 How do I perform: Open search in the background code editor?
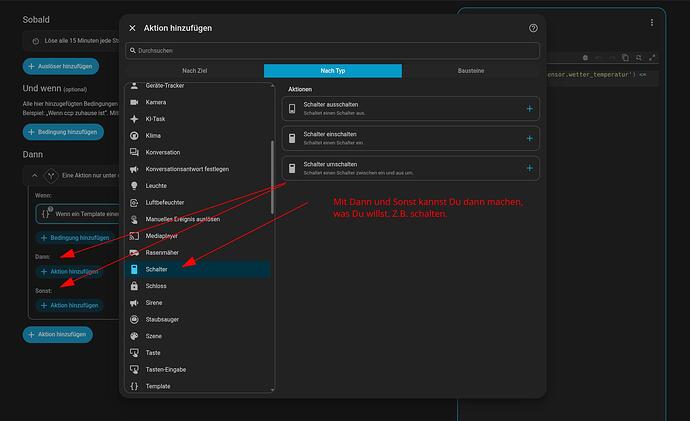(x=639, y=58)
